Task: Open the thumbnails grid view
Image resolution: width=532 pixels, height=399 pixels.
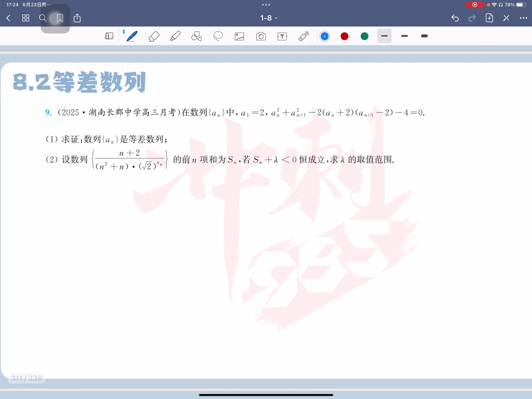Action: [26, 18]
